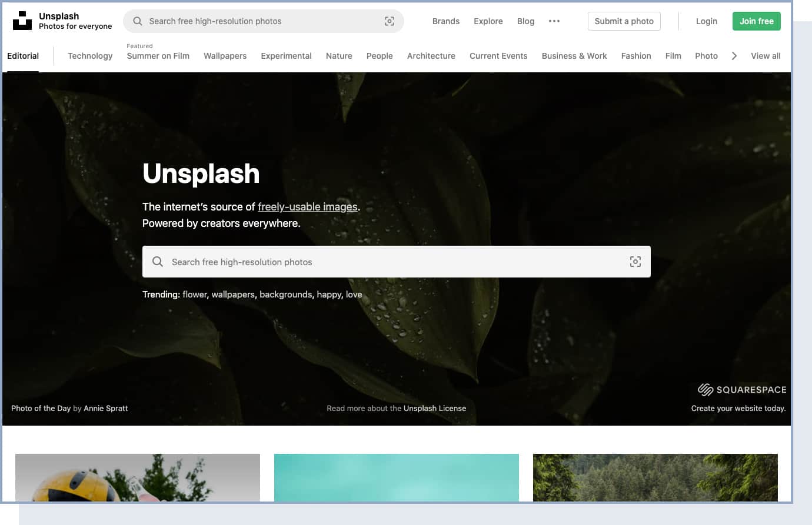Click the magnifier icon in hero search

click(x=158, y=262)
